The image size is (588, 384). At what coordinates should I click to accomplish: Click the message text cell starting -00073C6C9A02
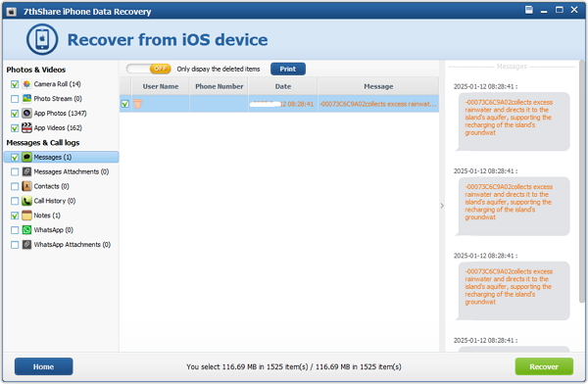[378, 104]
